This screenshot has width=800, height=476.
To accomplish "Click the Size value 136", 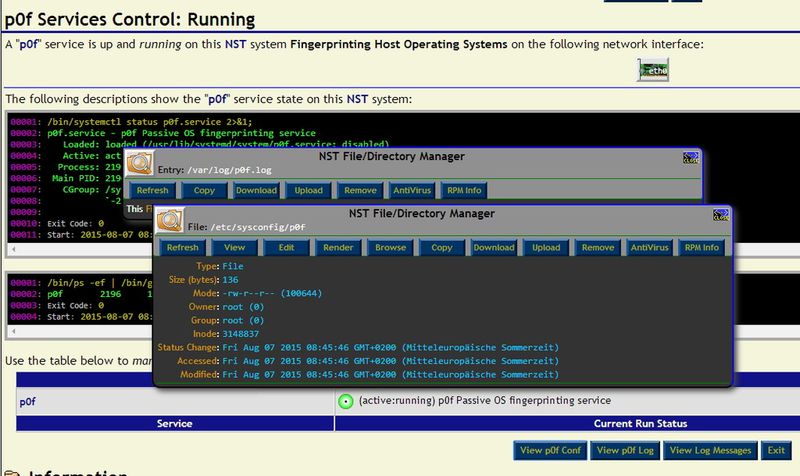I will click(230, 280).
